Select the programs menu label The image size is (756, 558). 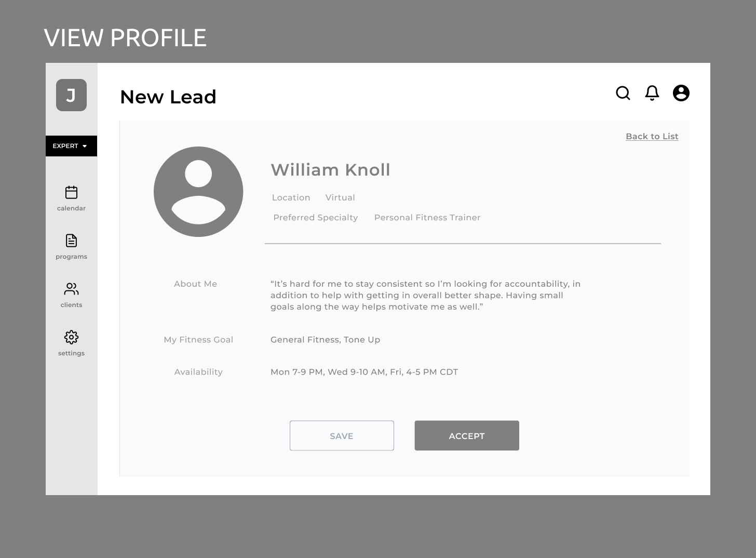pyautogui.click(x=71, y=257)
